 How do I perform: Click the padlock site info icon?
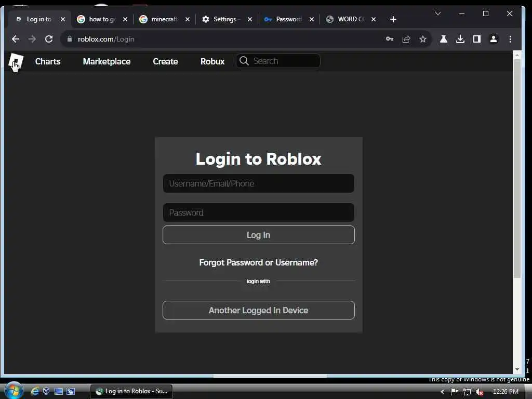point(70,39)
